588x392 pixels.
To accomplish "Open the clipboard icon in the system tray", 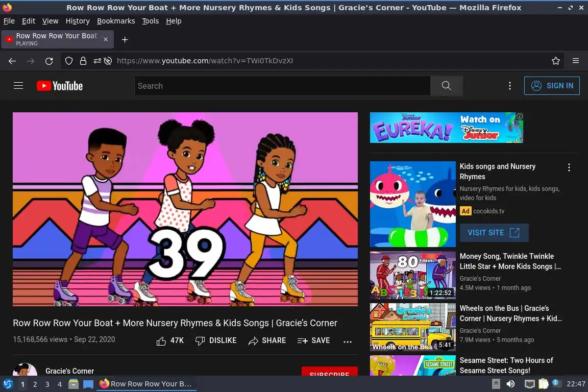I will point(544,384).
